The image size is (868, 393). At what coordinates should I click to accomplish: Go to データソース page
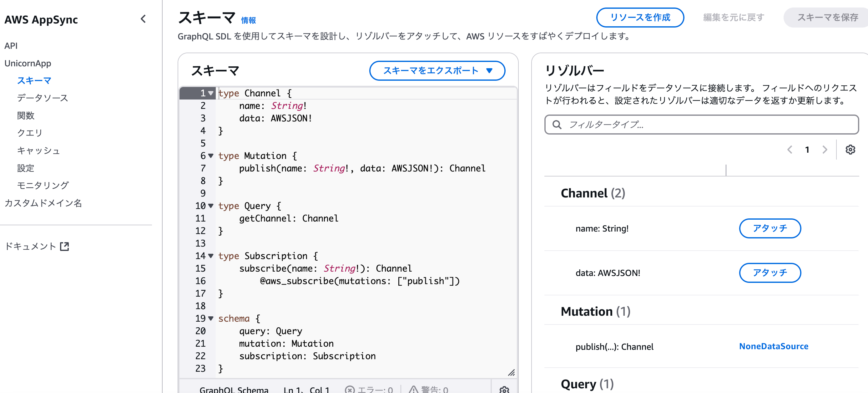(x=43, y=98)
